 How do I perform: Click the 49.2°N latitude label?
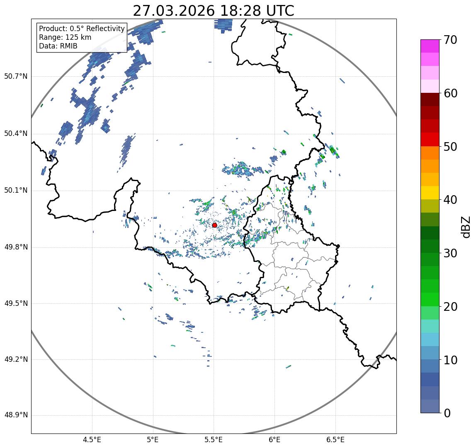point(15,360)
